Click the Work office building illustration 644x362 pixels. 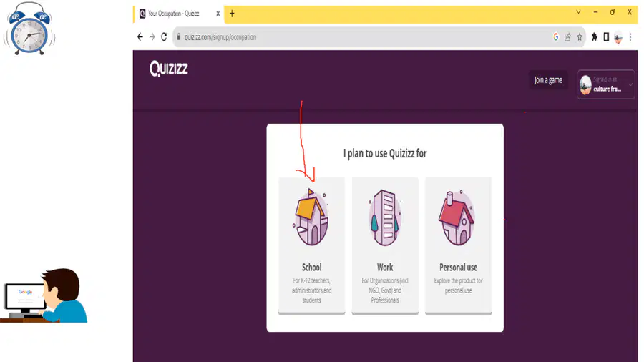tap(385, 218)
